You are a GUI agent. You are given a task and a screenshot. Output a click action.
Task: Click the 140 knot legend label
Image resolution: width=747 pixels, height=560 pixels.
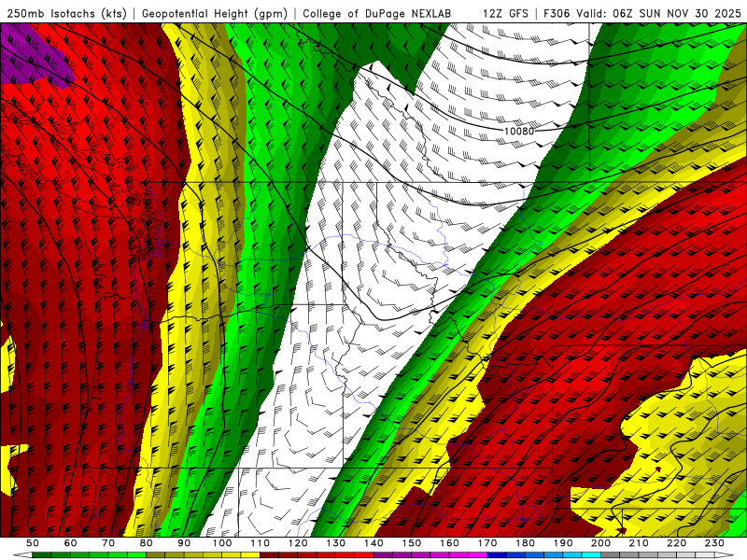point(373,543)
